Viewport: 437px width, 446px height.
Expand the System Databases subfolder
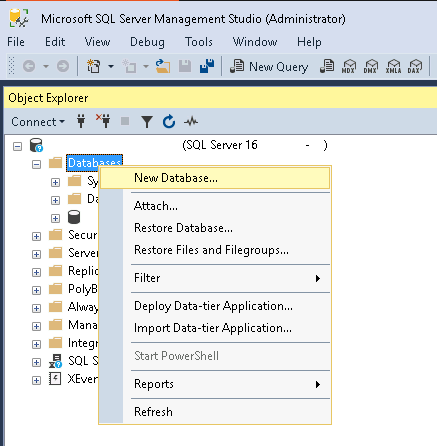(x=55, y=182)
